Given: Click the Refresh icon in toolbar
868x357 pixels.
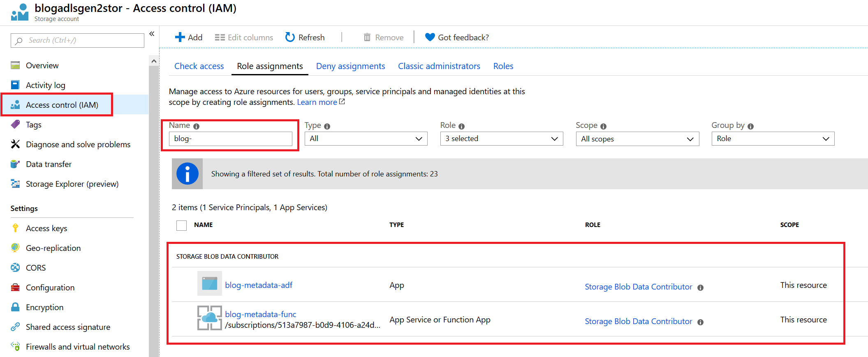Looking at the screenshot, I should [x=290, y=37].
